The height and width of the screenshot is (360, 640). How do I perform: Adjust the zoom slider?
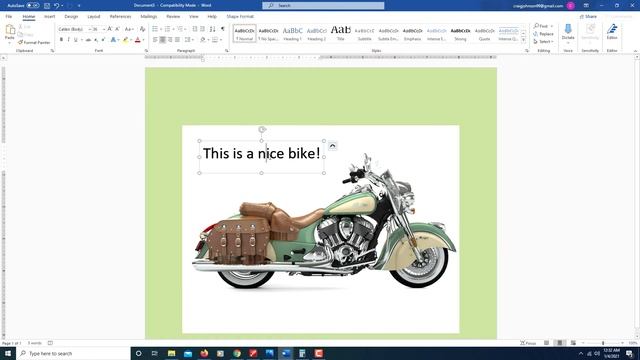click(603, 343)
